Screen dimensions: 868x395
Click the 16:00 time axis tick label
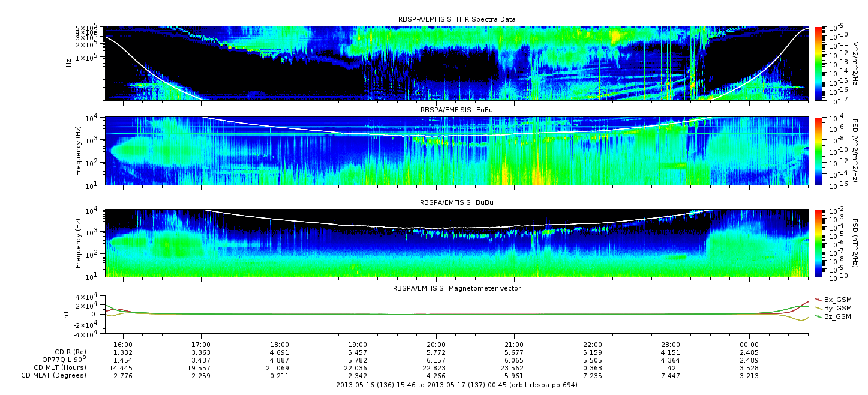tap(123, 345)
